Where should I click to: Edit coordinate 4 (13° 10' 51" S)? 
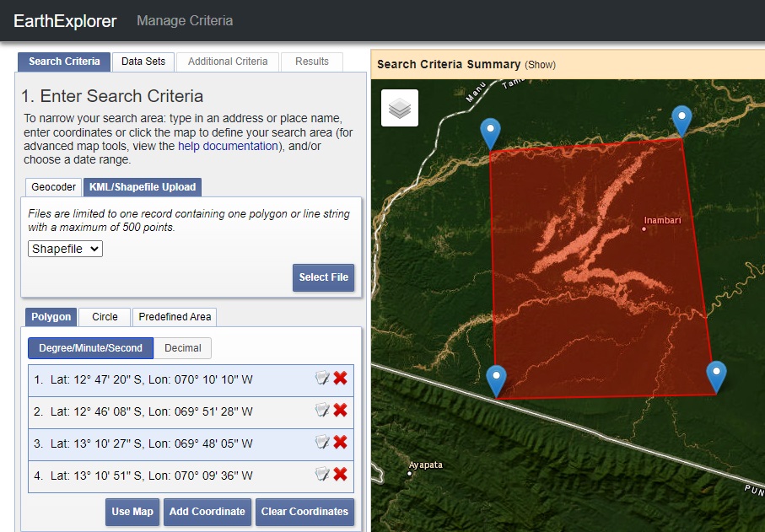(x=322, y=474)
